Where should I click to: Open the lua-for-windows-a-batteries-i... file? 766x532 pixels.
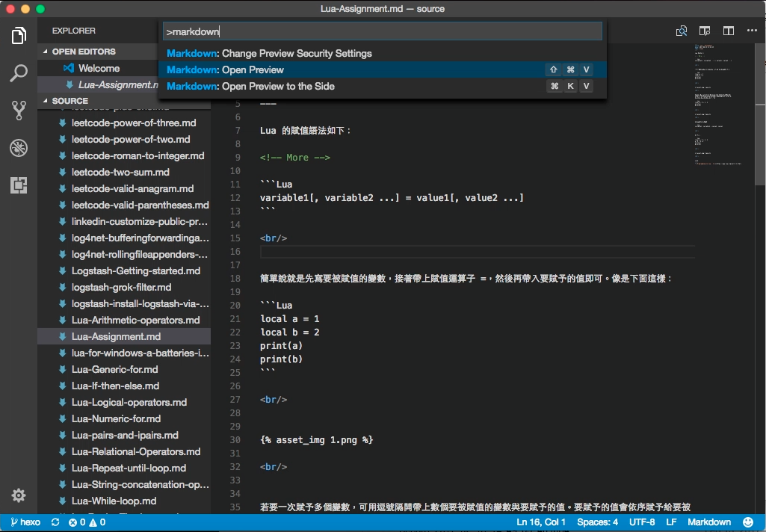point(124,353)
